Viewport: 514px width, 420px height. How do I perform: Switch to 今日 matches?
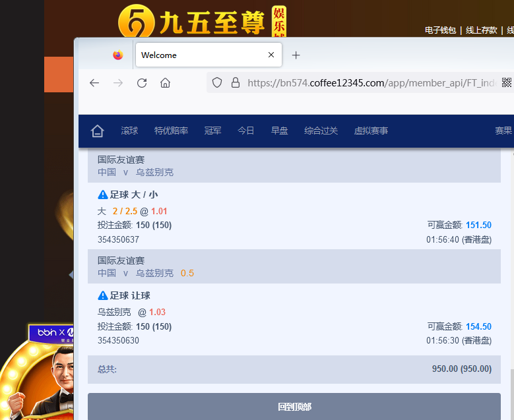click(x=245, y=131)
